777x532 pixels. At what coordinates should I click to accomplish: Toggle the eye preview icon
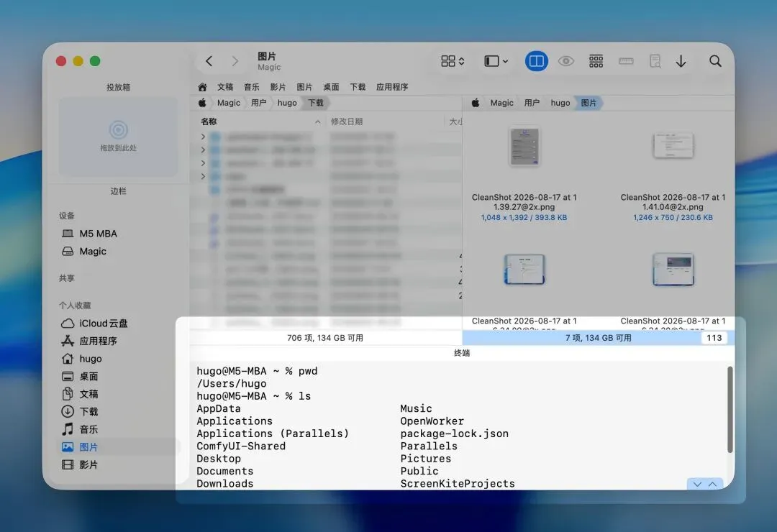(x=566, y=61)
